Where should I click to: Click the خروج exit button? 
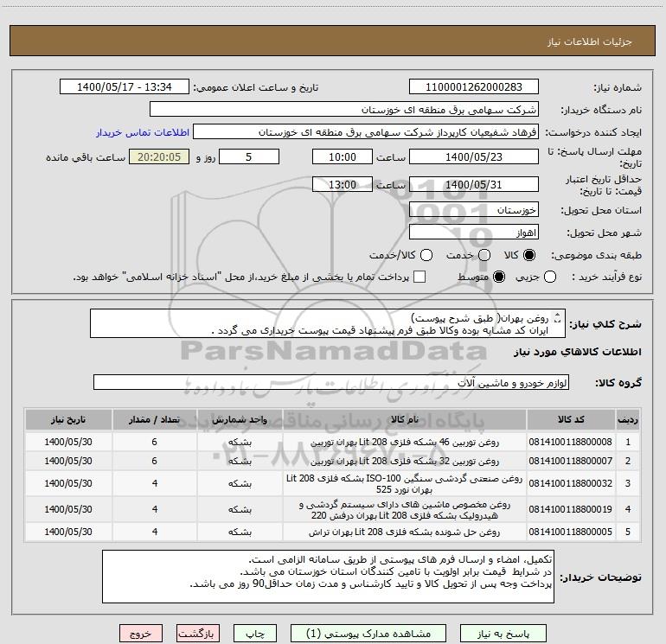click(141, 634)
